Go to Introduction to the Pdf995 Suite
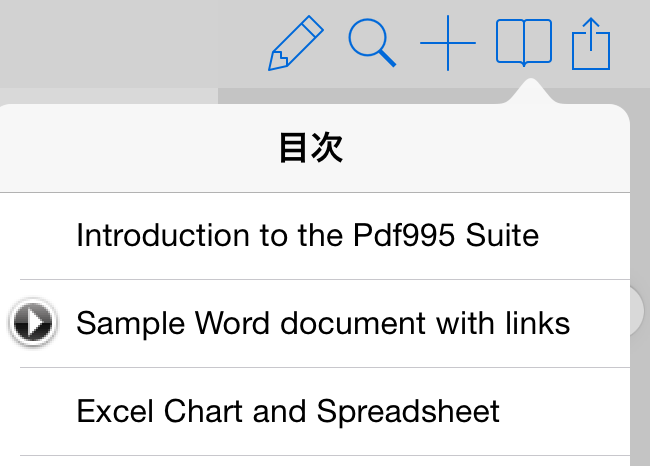The width and height of the screenshot is (650, 466). click(x=308, y=235)
